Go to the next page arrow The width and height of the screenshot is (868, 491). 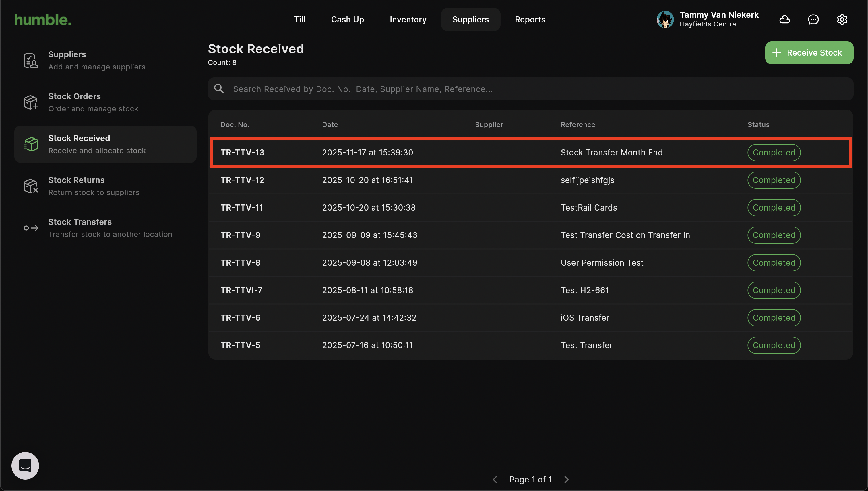(x=567, y=479)
